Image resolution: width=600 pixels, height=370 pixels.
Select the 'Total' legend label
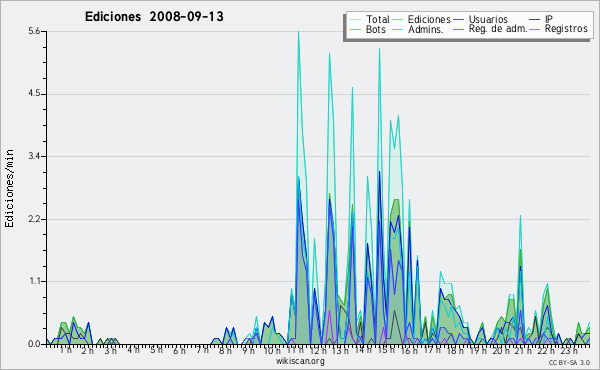point(378,19)
